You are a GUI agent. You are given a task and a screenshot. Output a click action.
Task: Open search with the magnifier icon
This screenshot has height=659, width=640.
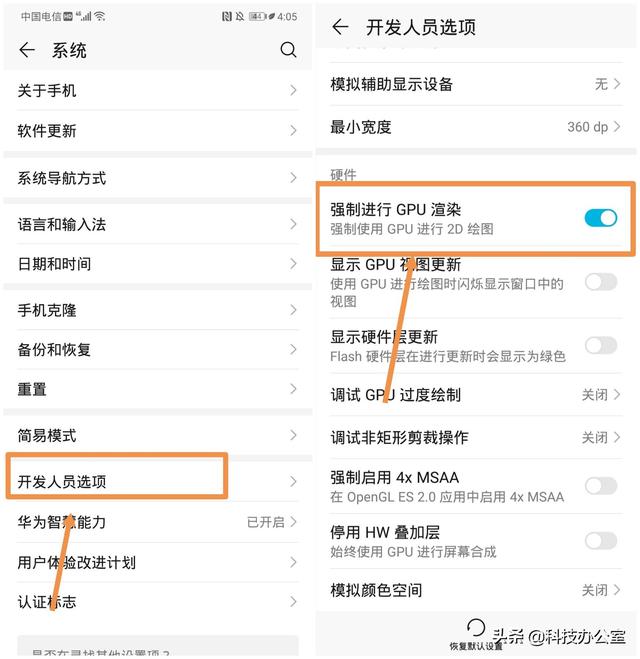(288, 50)
